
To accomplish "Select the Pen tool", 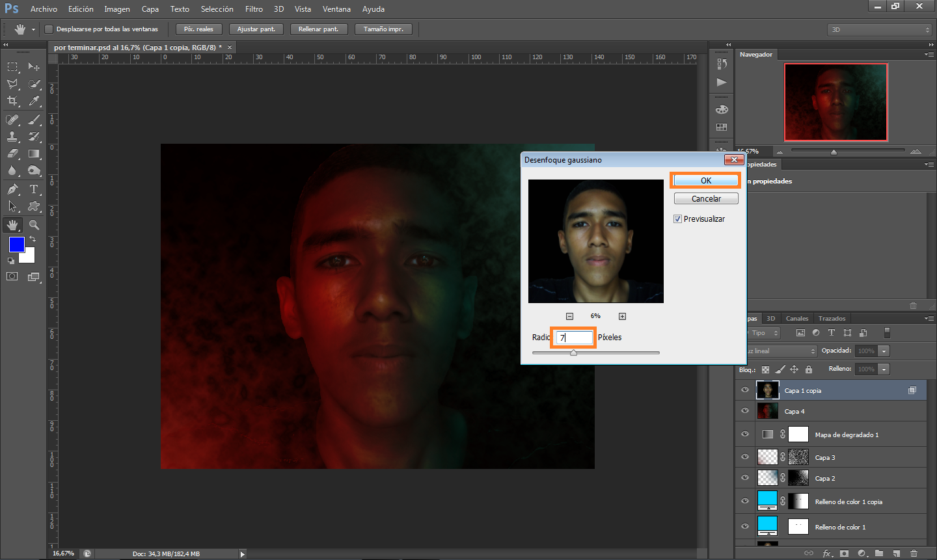I will [x=12, y=189].
